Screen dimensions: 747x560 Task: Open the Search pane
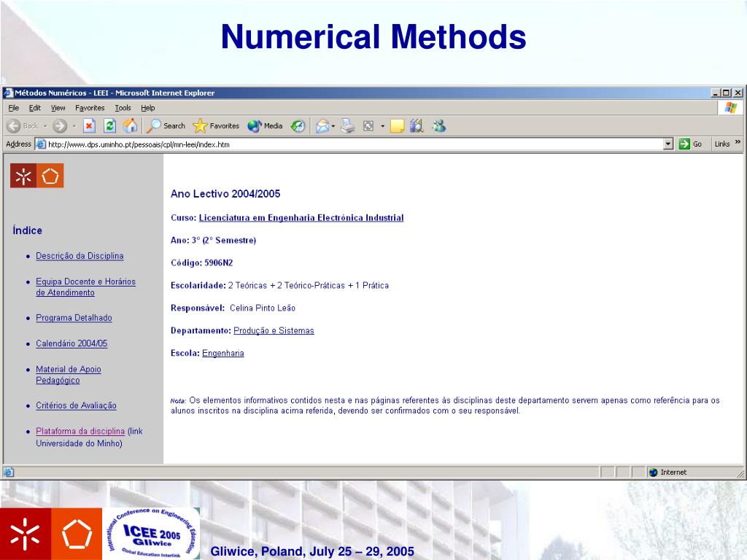166,126
